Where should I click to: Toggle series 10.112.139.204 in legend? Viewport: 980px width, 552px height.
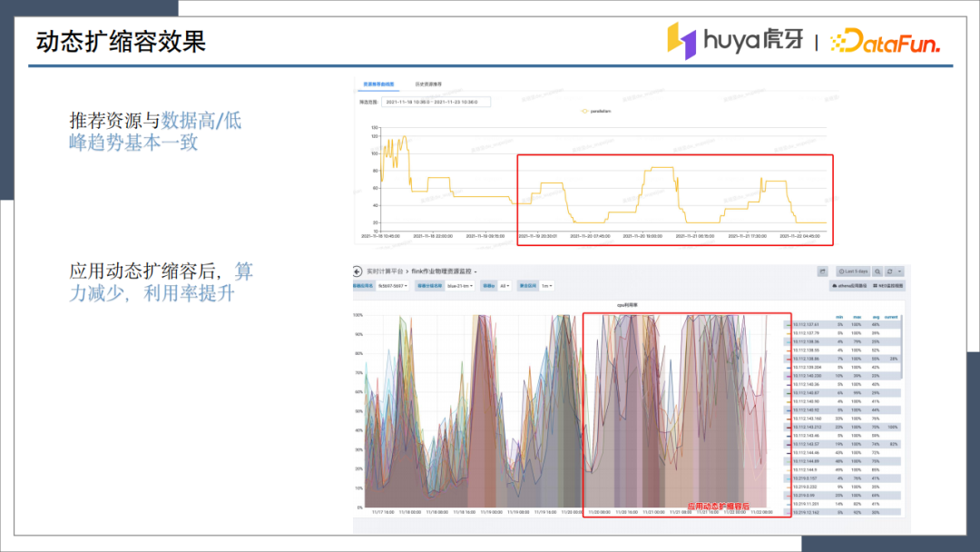click(x=807, y=368)
